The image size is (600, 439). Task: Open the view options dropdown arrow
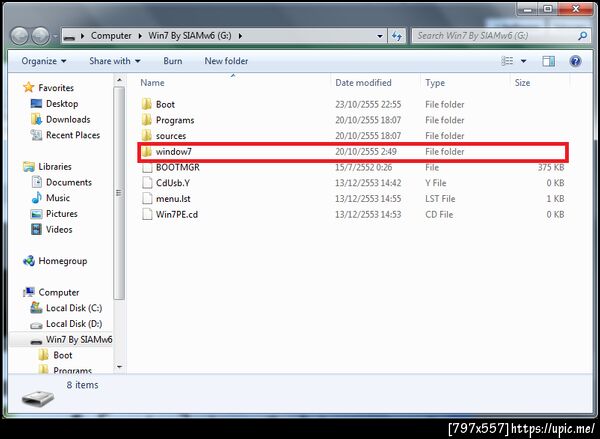(x=523, y=61)
